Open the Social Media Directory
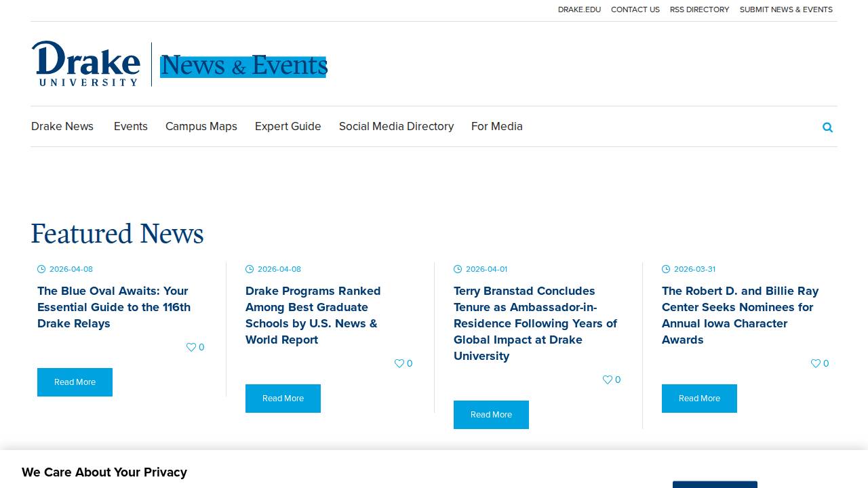 (x=396, y=127)
